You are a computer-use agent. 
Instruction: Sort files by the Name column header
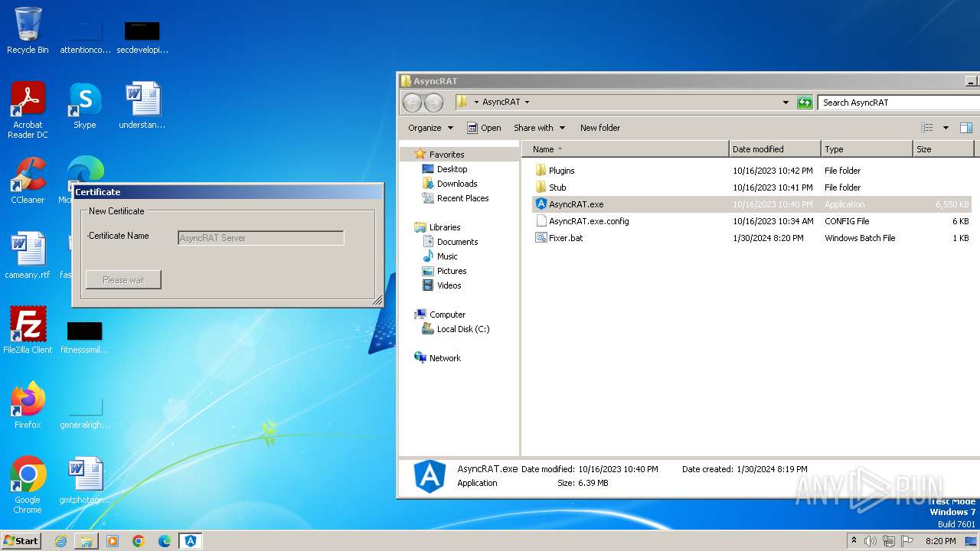click(x=626, y=149)
